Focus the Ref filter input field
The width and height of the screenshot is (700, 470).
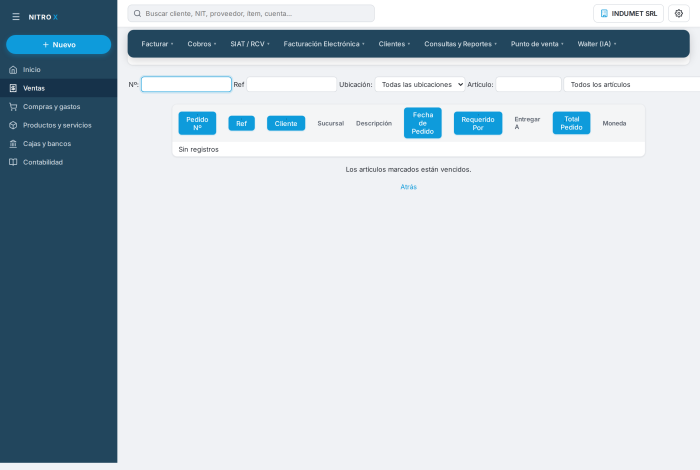292,84
